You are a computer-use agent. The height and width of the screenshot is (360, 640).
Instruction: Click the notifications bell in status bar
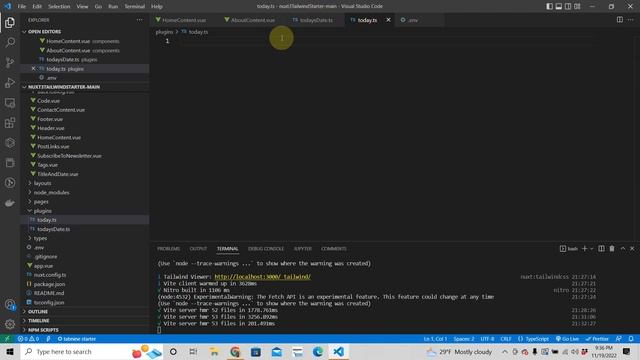click(631, 339)
